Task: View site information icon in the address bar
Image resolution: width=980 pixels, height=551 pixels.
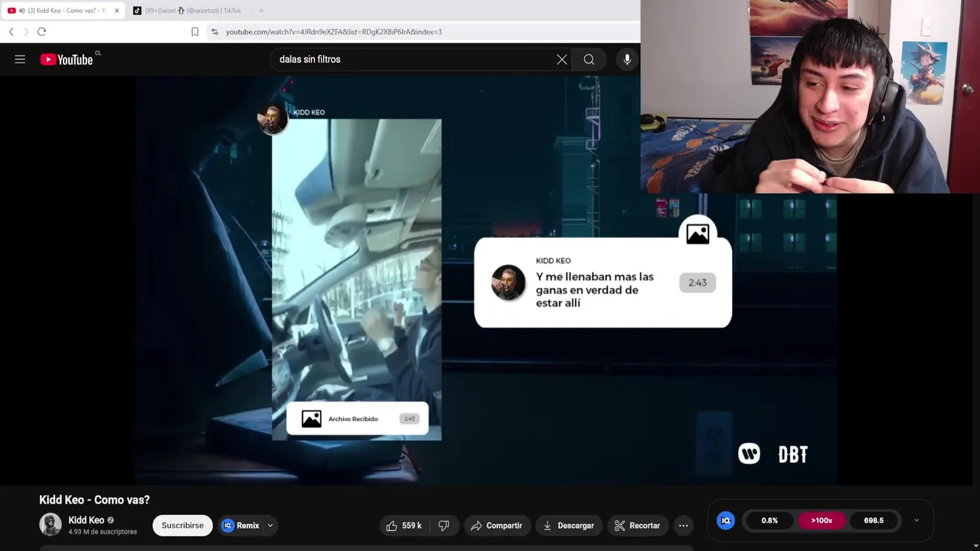Action: (x=214, y=31)
